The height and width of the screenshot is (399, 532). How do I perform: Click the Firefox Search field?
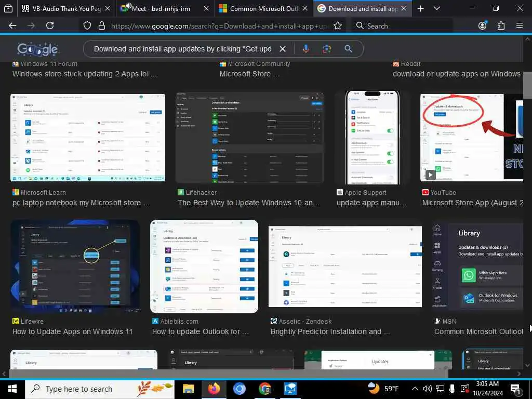[402, 26]
